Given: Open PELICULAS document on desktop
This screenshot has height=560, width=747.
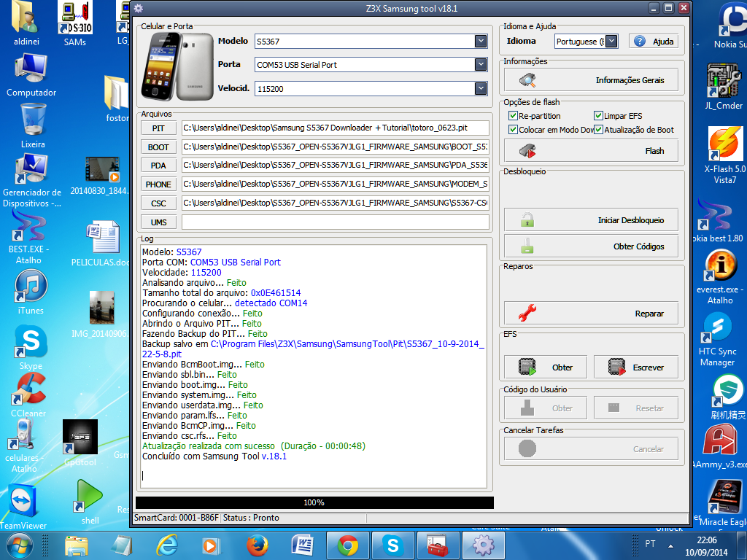Looking at the screenshot, I should coord(101,243).
